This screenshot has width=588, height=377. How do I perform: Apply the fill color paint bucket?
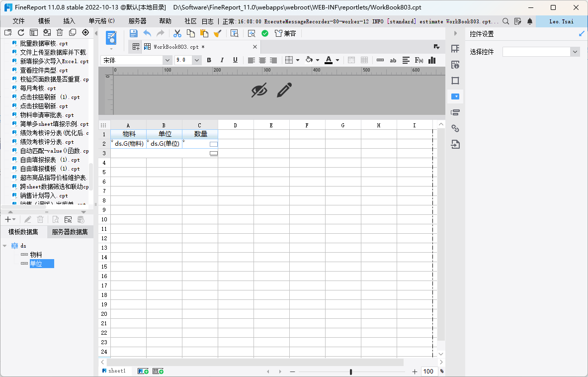pos(309,60)
